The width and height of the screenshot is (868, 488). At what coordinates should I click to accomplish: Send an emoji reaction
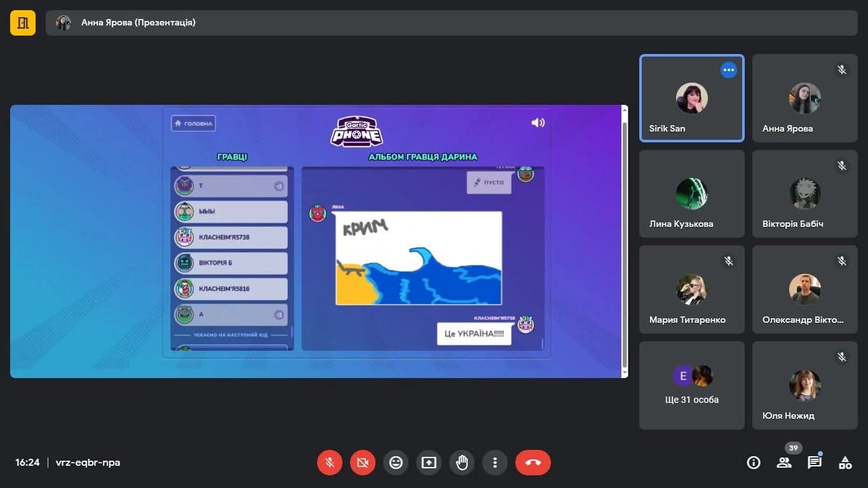pos(396,463)
